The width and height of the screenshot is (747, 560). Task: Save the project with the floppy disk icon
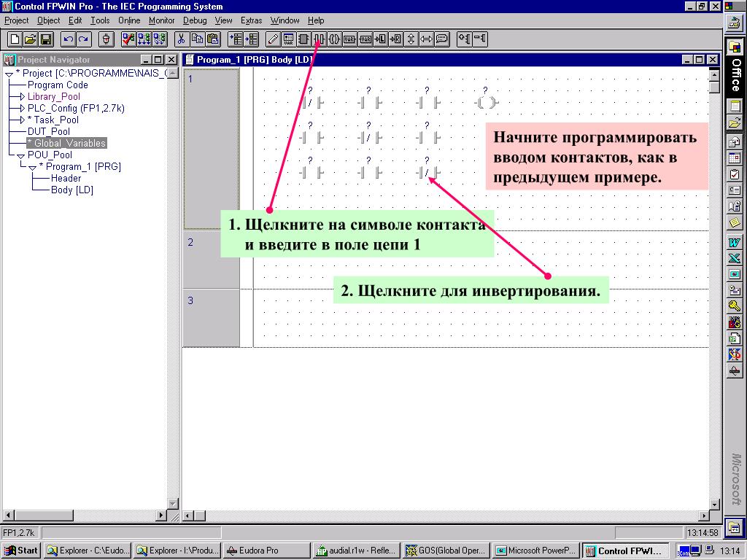46,39
